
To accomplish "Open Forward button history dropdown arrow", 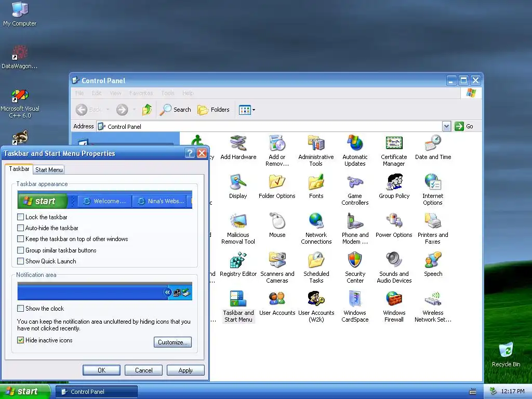I will [x=135, y=110].
